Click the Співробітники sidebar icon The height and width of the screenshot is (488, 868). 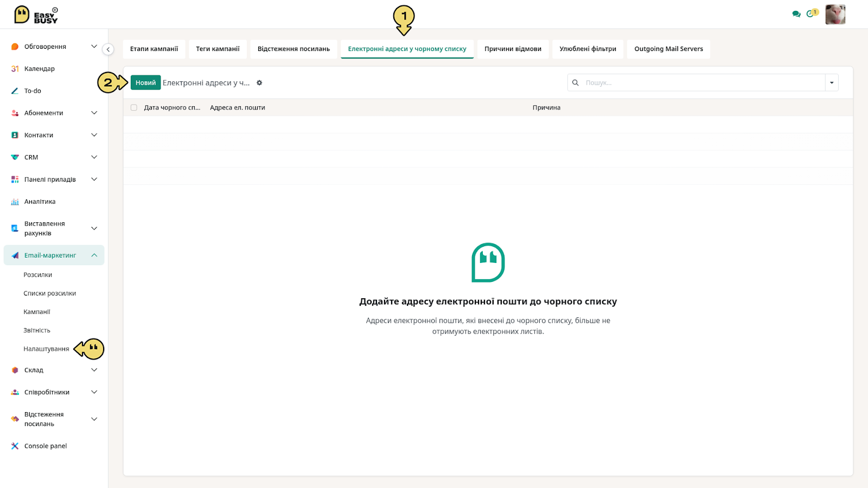pos(15,392)
